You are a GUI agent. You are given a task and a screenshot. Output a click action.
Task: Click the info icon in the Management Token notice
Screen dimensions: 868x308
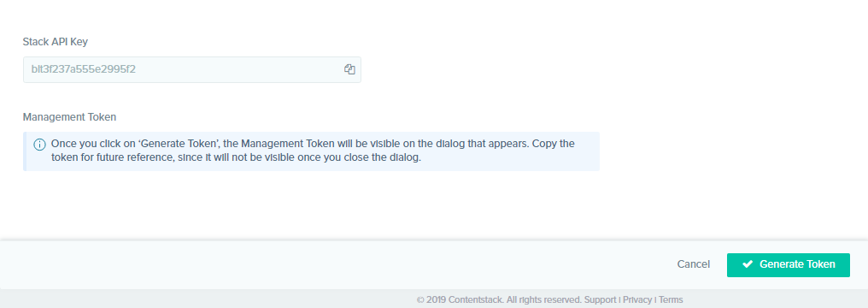pyautogui.click(x=40, y=145)
